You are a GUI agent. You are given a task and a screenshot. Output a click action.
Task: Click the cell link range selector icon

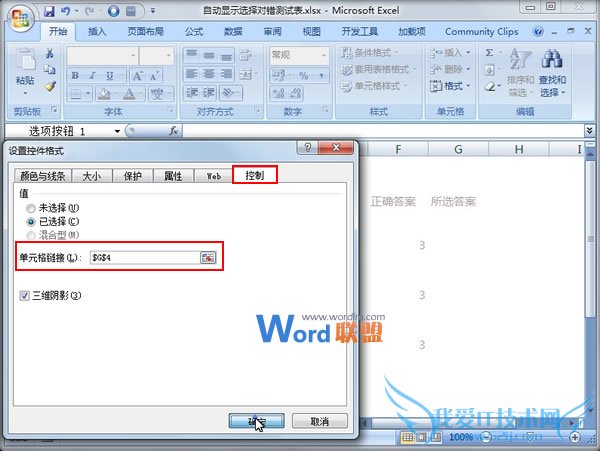point(208,257)
